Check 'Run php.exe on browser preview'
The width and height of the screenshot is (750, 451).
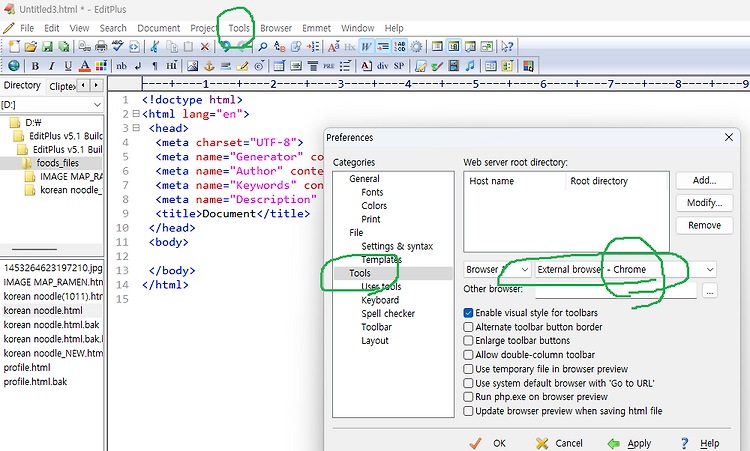[469, 397]
